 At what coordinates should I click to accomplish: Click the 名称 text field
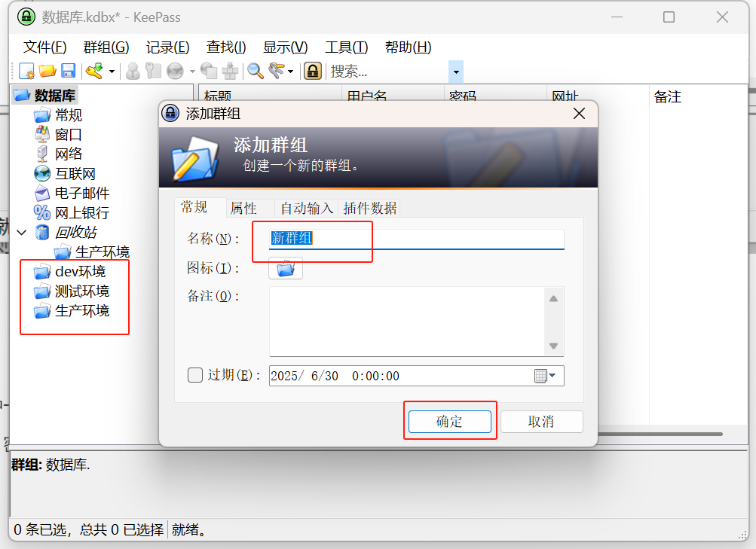[417, 239]
